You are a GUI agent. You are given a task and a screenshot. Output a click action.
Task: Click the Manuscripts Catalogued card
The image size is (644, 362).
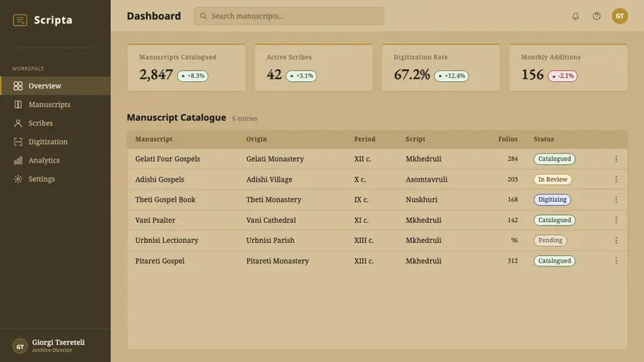(187, 68)
